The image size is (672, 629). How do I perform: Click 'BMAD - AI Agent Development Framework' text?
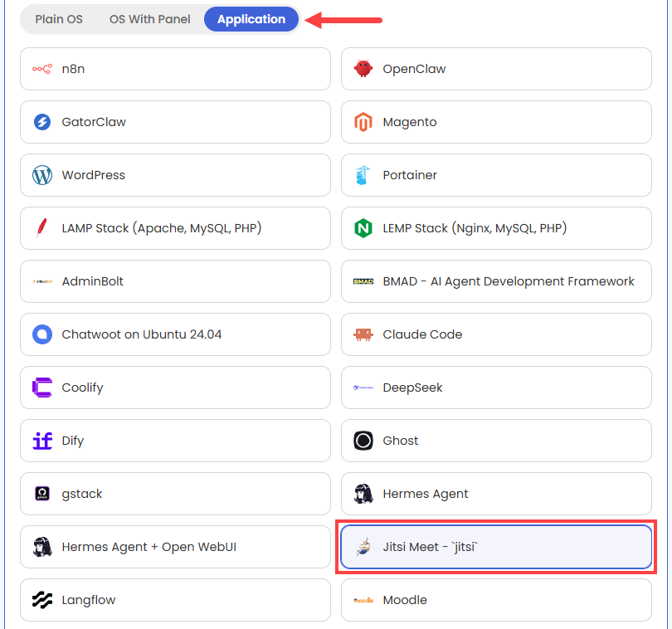point(509,281)
